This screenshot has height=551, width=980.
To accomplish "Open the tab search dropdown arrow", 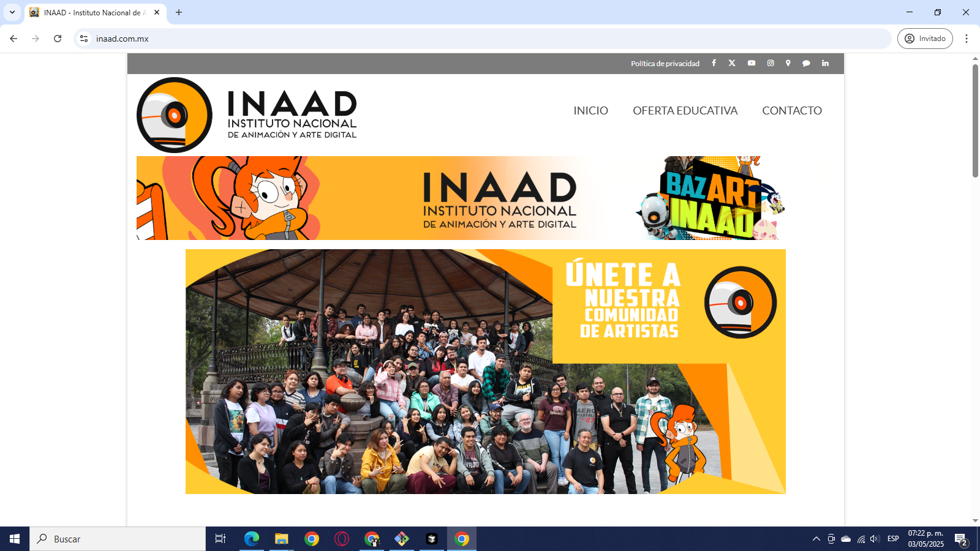I will 12,12.
